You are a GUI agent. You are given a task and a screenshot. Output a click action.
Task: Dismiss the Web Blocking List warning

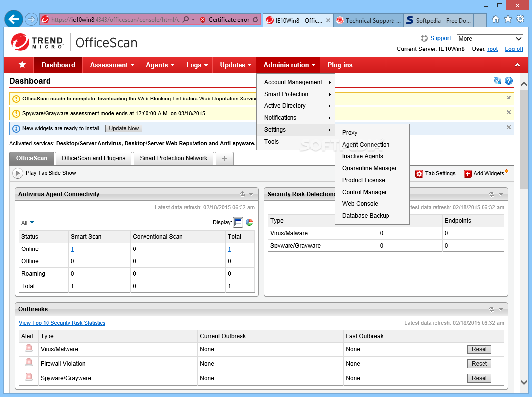point(509,98)
